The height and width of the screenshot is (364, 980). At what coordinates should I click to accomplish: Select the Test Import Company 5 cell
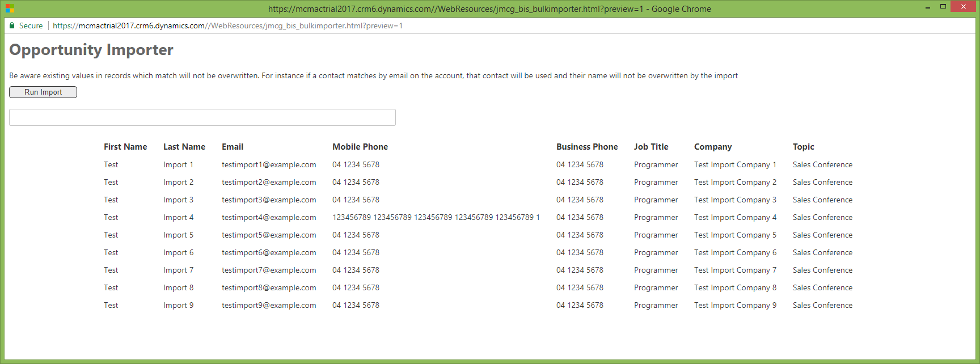[735, 235]
